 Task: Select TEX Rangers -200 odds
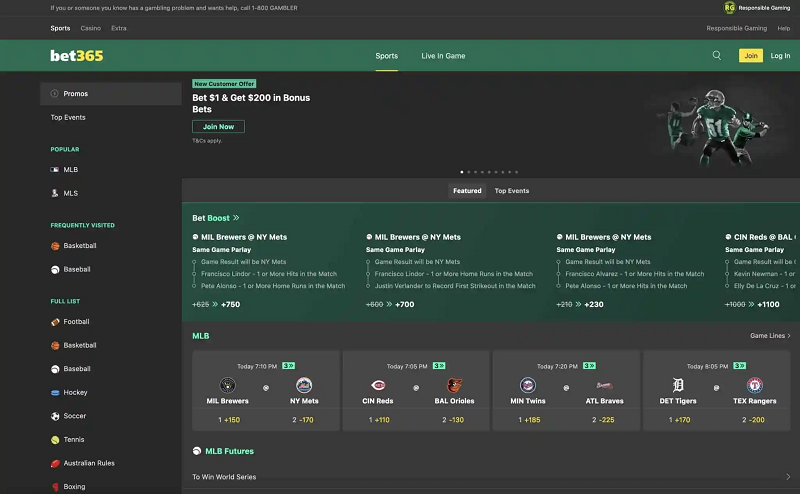(753, 420)
